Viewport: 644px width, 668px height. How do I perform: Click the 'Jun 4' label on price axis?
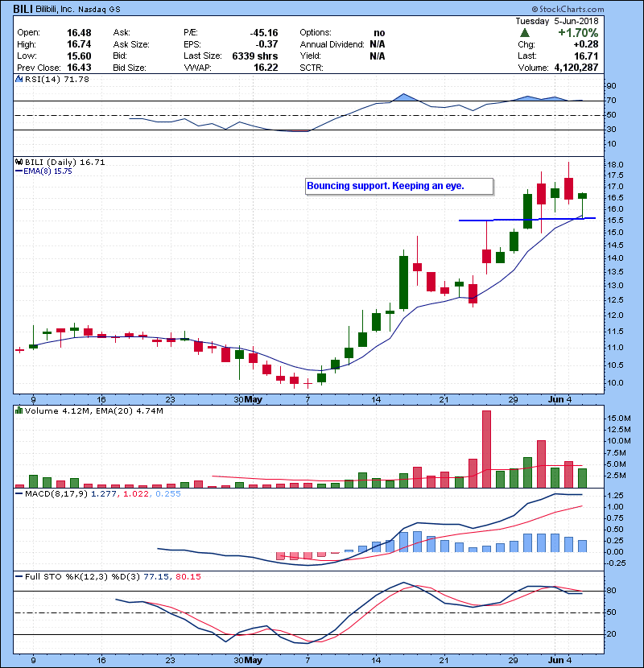tap(559, 400)
